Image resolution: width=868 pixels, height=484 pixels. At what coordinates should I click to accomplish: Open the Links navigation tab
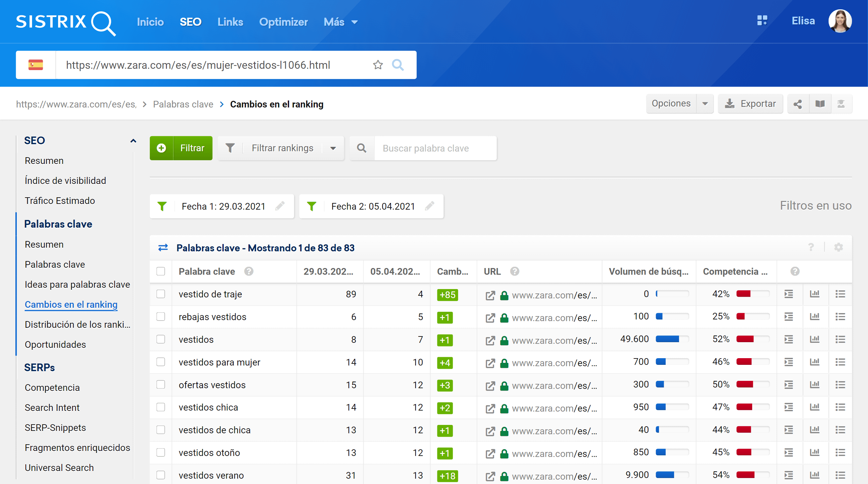(230, 22)
